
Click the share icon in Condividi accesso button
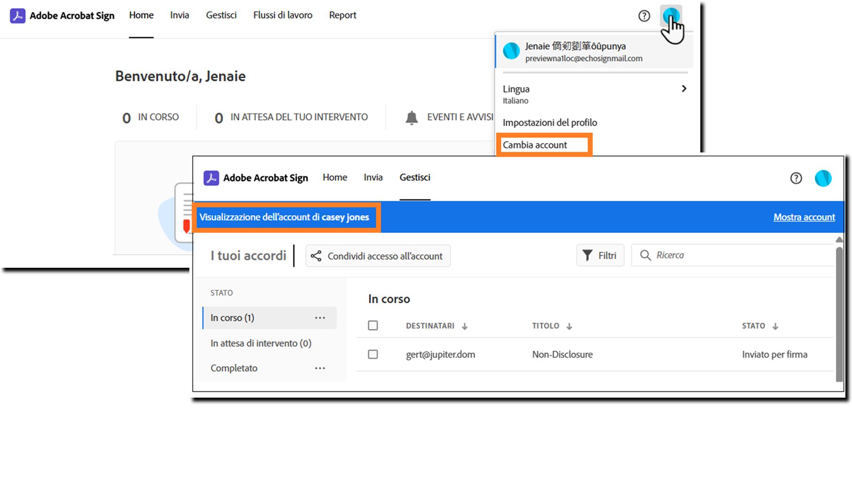316,256
